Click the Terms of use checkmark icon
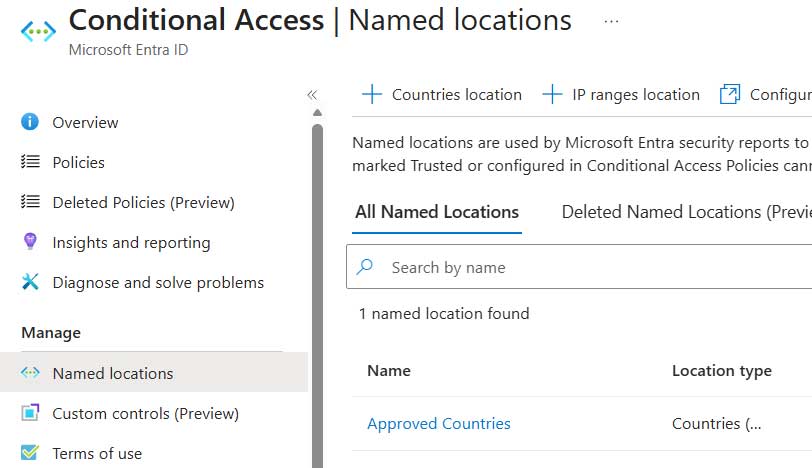The image size is (812, 468). click(x=30, y=453)
